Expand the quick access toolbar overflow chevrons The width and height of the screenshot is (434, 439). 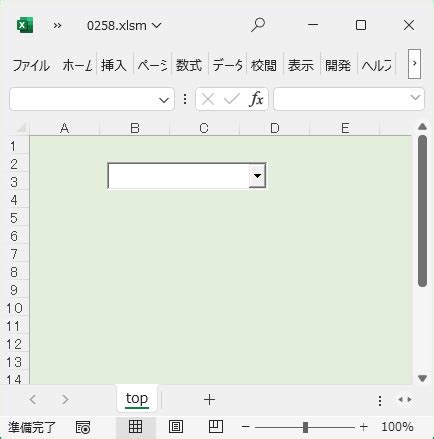click(57, 26)
